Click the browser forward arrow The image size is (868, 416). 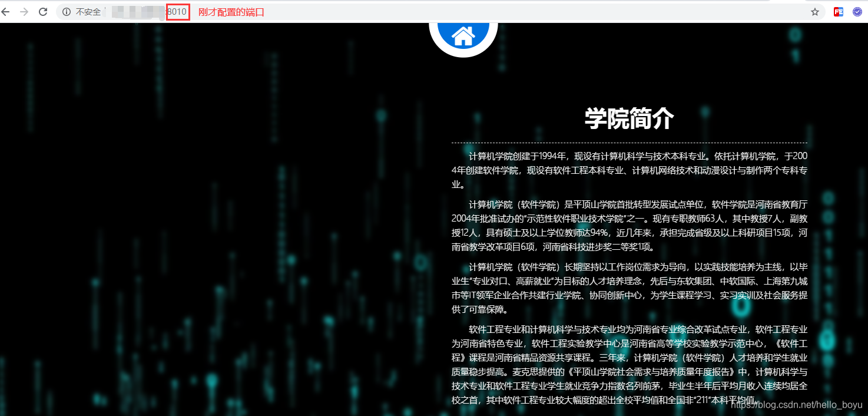click(24, 12)
